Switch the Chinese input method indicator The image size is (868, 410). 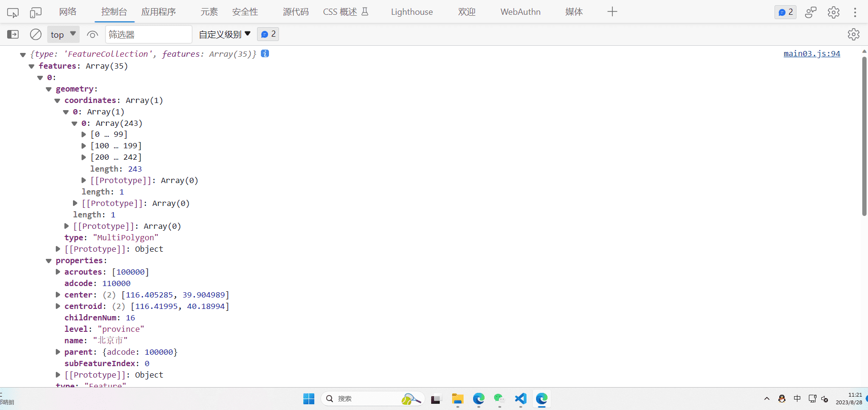pyautogui.click(x=797, y=399)
